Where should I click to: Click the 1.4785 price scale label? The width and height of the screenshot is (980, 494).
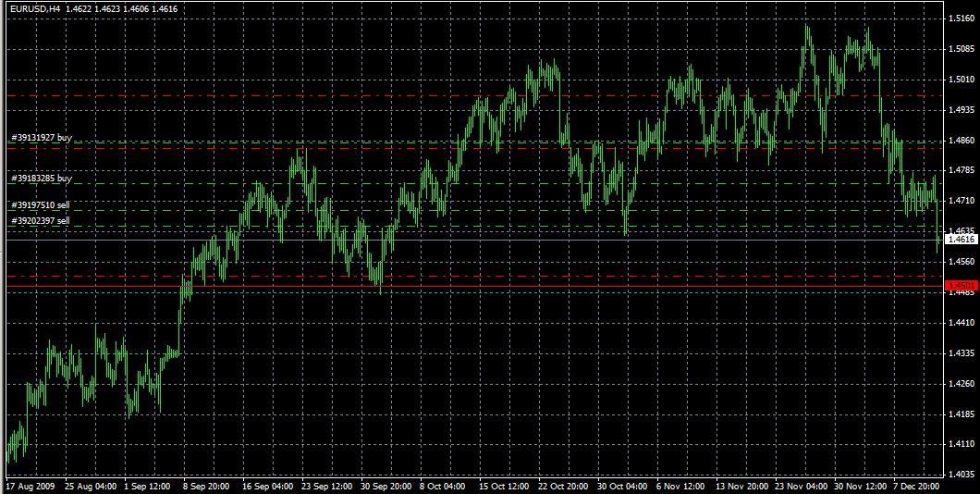[x=960, y=170]
